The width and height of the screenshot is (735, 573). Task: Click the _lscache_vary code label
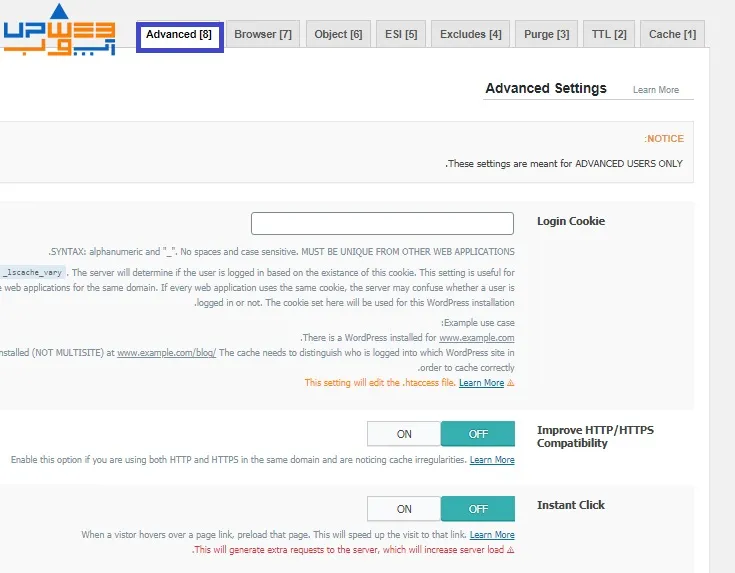coord(33,272)
